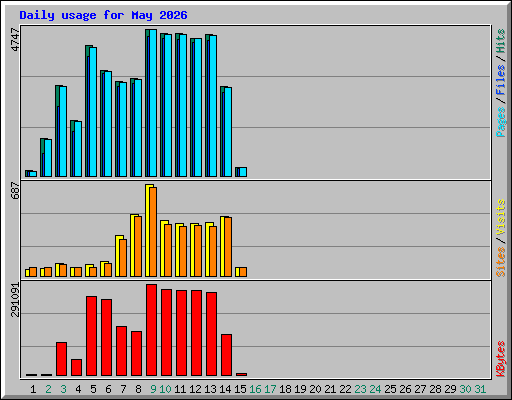This screenshot has height=400, width=512.
Task: Click day 29 on the x-axis
Action: coord(450,389)
